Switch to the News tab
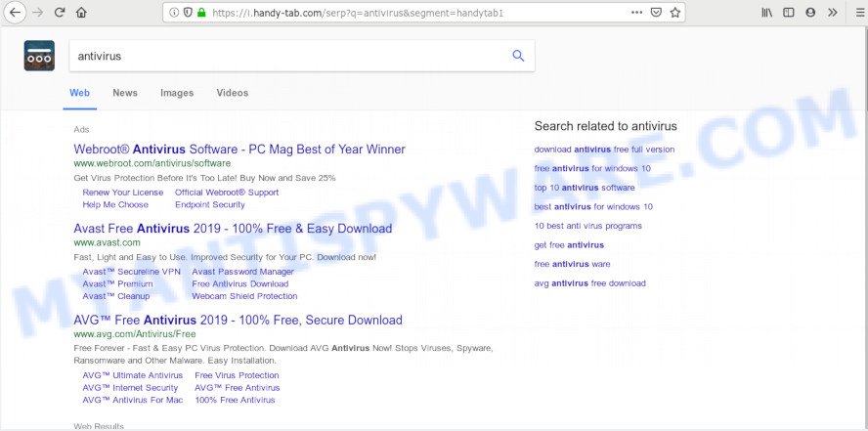Screen dimensions: 868x431 pos(125,93)
